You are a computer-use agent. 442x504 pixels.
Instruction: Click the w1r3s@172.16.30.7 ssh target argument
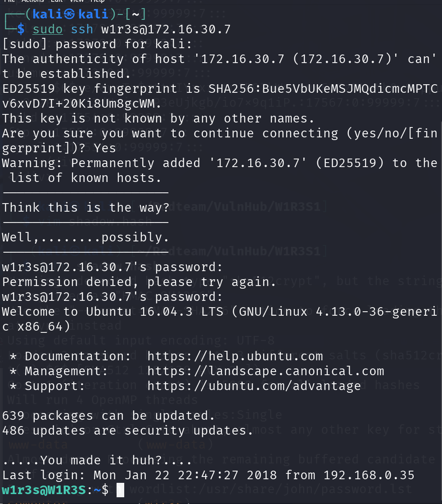(x=166, y=29)
